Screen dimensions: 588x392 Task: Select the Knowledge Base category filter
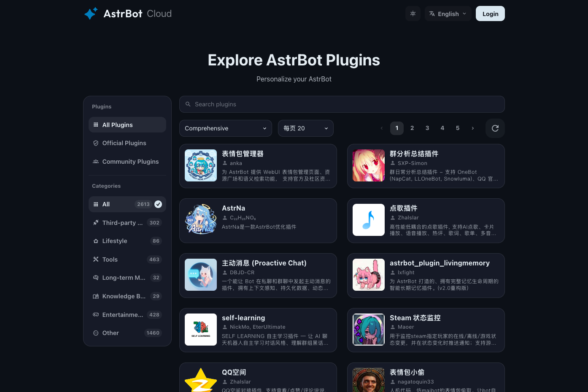(127, 296)
